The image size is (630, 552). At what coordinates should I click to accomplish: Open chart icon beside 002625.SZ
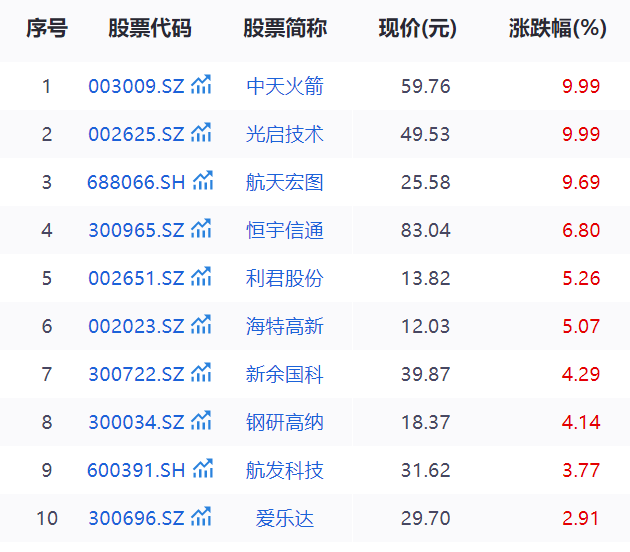[202, 133]
